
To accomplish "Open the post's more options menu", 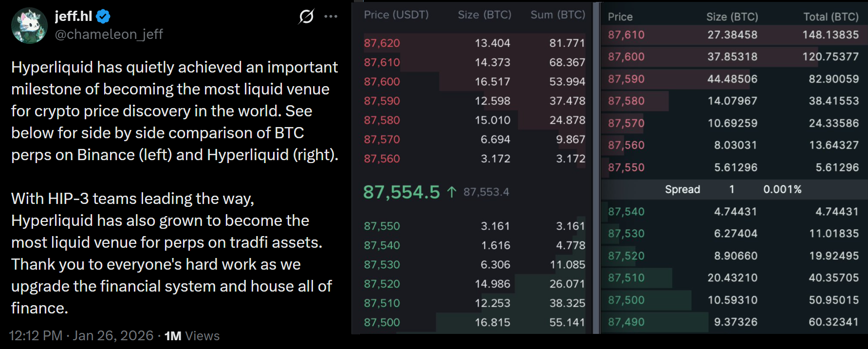I will click(331, 16).
